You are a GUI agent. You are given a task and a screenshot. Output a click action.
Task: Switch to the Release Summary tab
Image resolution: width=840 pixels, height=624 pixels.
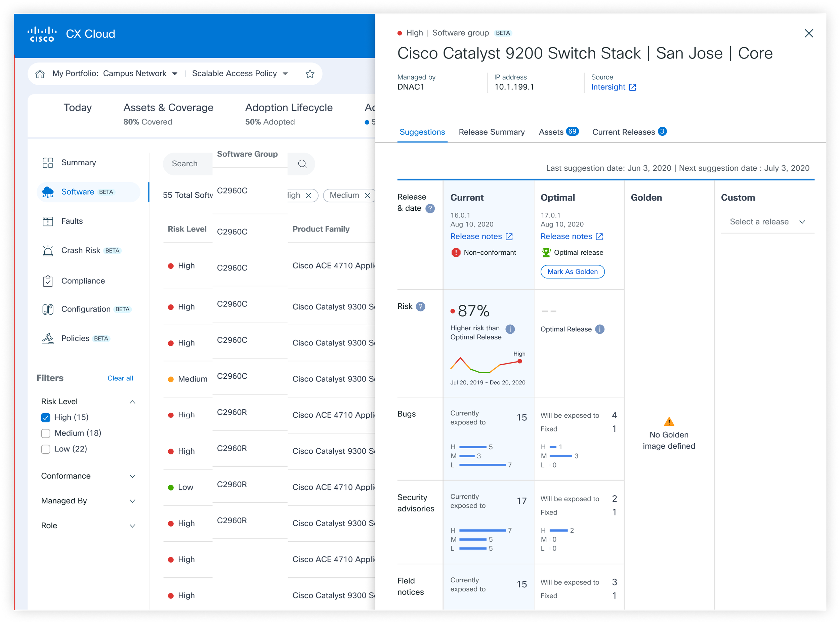(x=491, y=132)
